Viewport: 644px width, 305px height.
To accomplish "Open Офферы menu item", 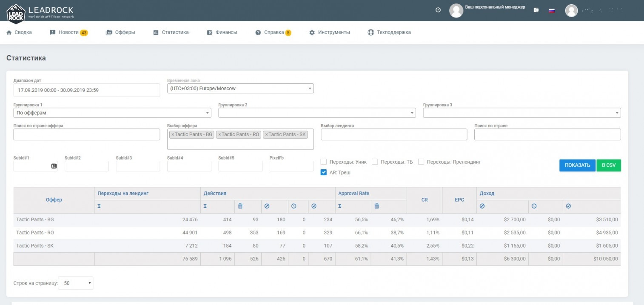I will 120,32.
